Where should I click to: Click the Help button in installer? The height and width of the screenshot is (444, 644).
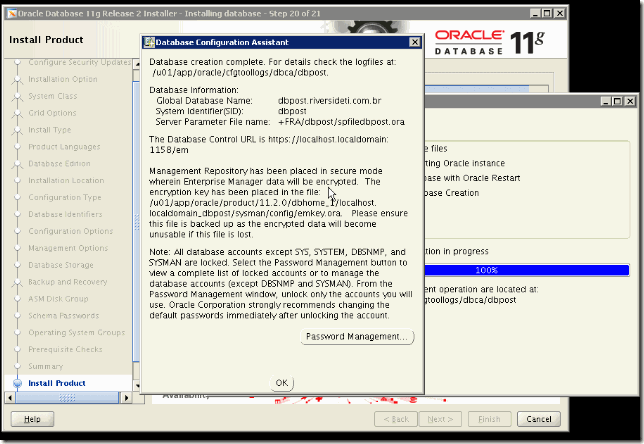tap(32, 419)
